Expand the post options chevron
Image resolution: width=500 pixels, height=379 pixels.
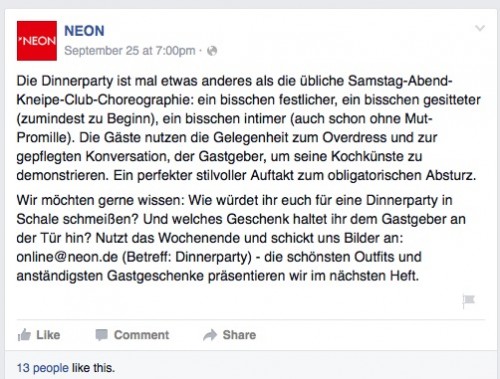[480, 28]
